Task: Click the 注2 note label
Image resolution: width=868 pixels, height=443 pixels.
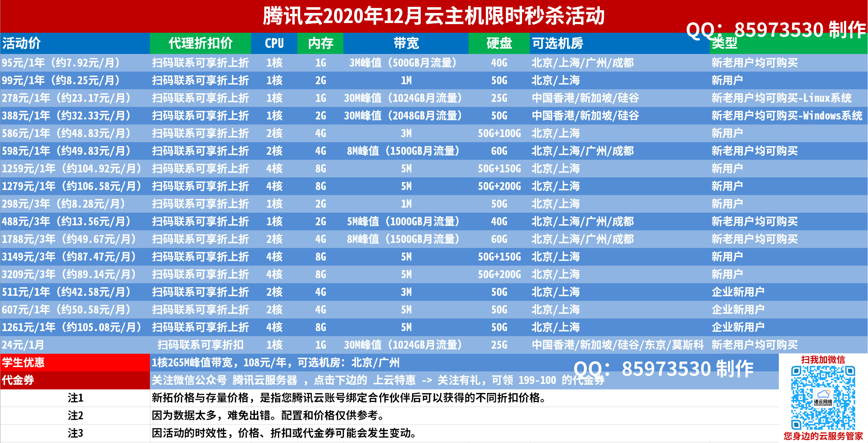Action: 76,416
